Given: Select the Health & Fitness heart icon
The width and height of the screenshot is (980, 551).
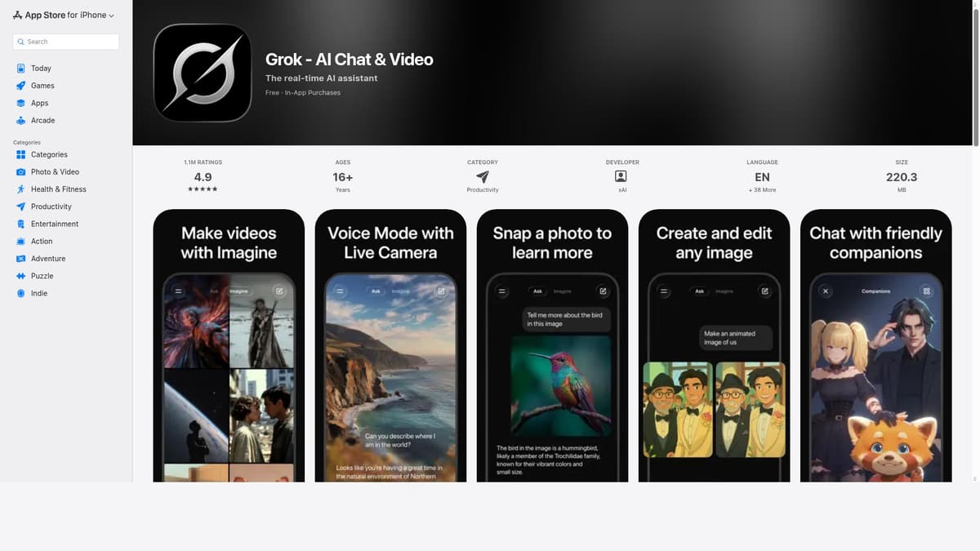Looking at the screenshot, I should (x=22, y=189).
